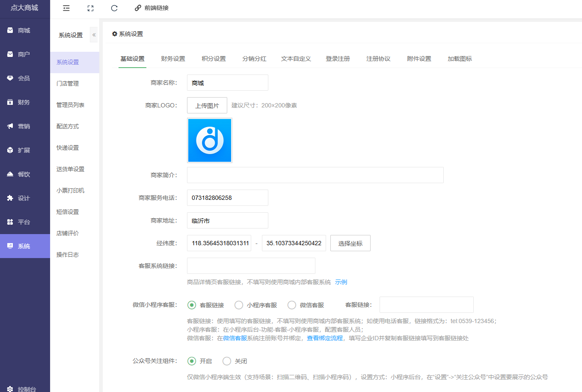The image size is (582, 392).
Task: Open the 查看绑定流程 link
Action: 325,338
